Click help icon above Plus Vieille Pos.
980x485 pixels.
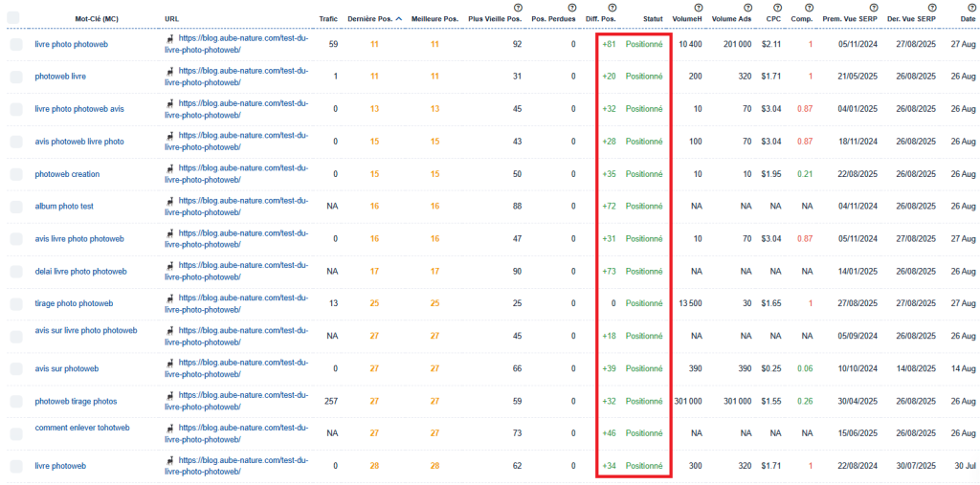518,8
